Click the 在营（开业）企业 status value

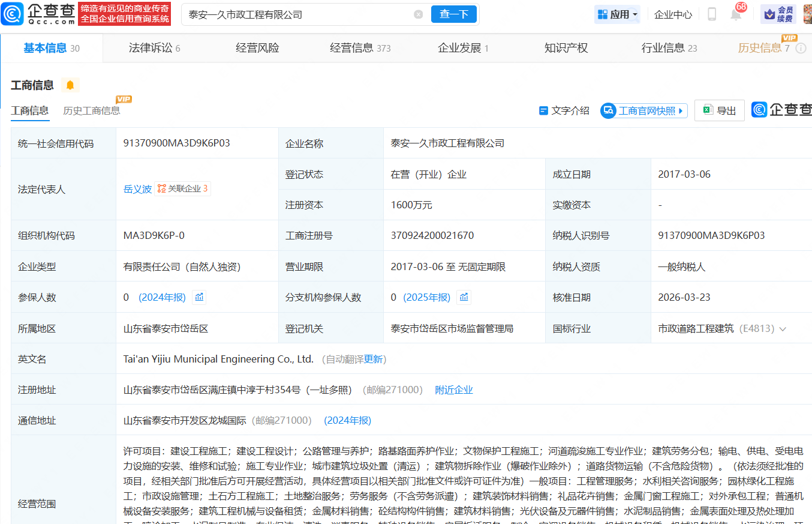point(429,174)
